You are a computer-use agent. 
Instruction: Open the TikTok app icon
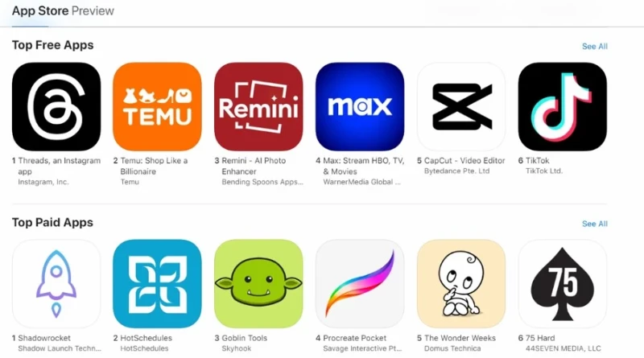click(x=562, y=107)
